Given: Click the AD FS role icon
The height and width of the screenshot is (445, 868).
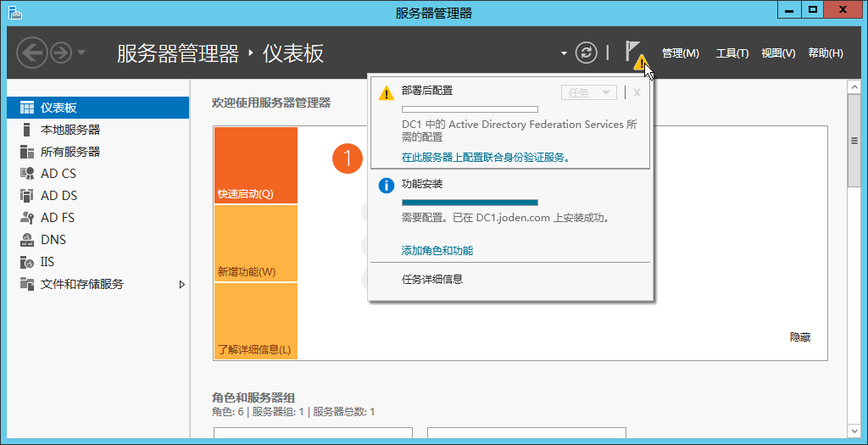Looking at the screenshot, I should 26,218.
